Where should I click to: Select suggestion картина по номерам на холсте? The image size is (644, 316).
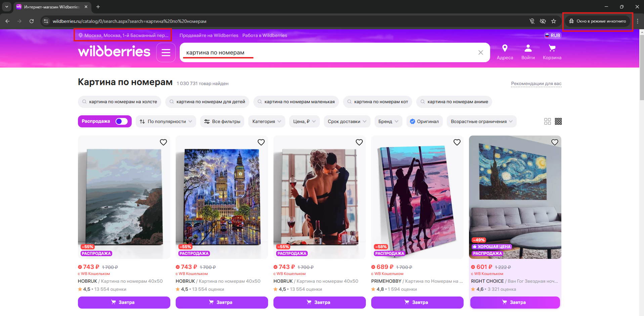pos(120,102)
